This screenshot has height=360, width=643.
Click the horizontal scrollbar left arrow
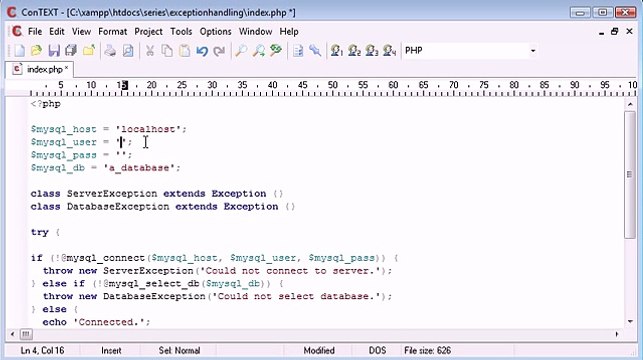click(12, 334)
